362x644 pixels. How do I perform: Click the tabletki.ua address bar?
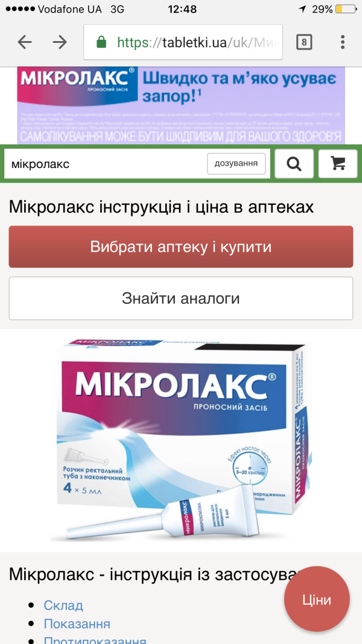183,42
